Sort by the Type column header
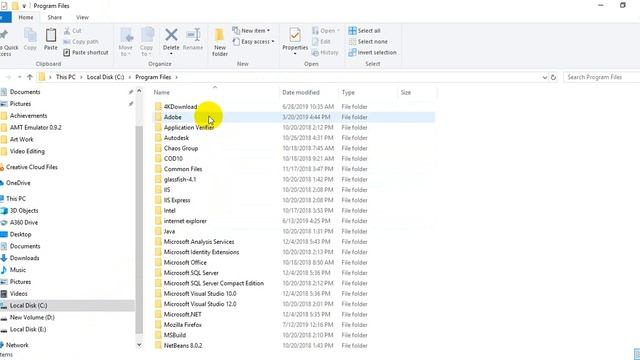 pos(348,93)
